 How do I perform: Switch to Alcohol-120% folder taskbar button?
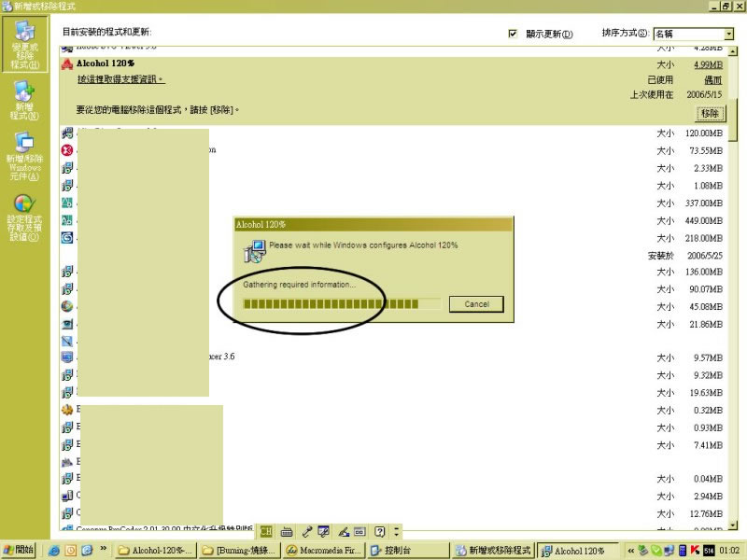coord(155,551)
